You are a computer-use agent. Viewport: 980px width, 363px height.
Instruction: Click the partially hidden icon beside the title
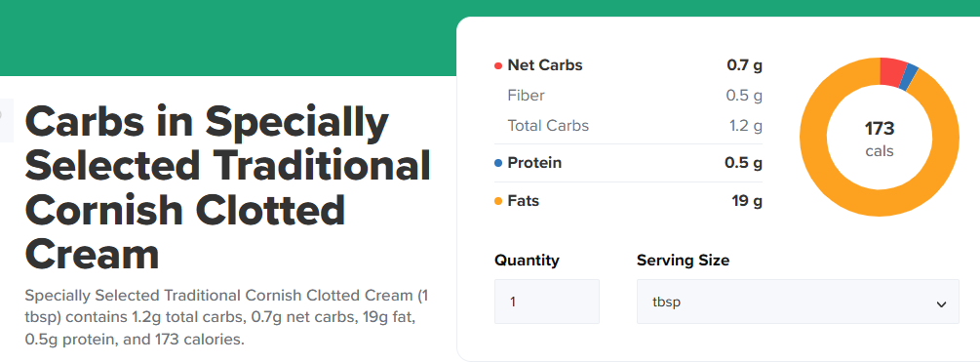click(x=6, y=120)
